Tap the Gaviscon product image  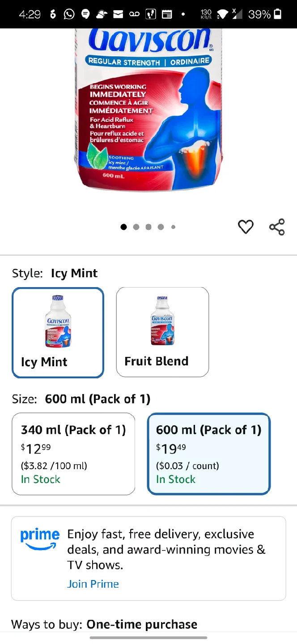pos(148,110)
